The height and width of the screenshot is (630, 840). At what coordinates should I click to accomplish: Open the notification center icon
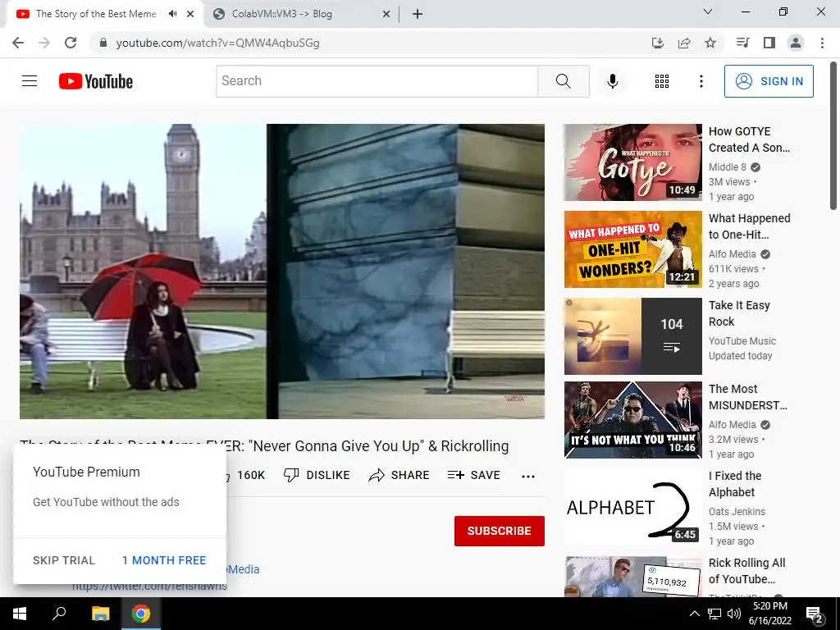coord(815,614)
